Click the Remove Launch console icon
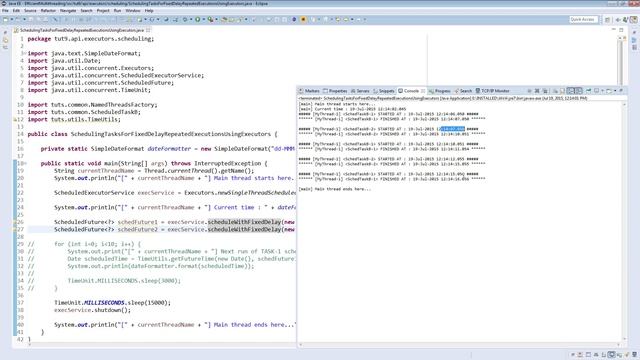 [x=537, y=91]
